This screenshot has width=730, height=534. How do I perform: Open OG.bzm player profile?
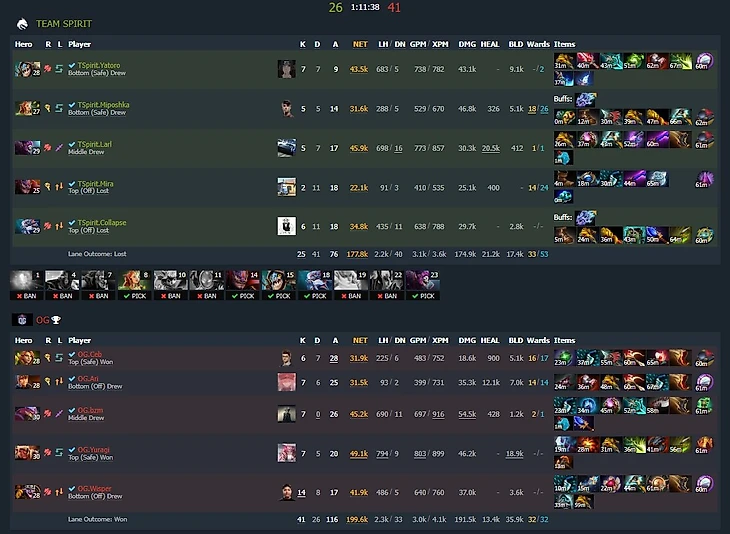tap(90, 410)
